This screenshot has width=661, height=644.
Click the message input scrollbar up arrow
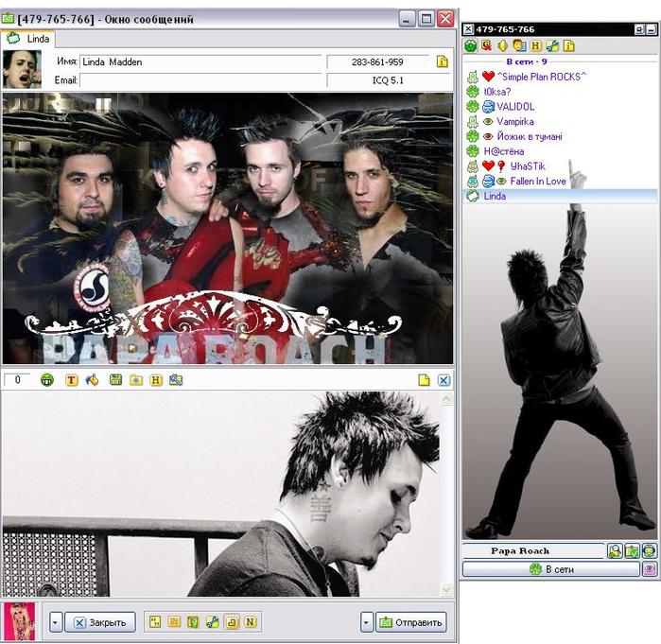click(x=446, y=398)
